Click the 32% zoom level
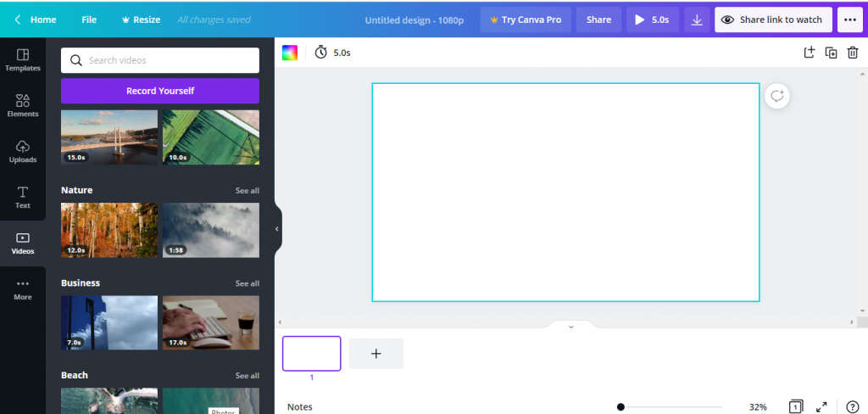 tap(758, 407)
